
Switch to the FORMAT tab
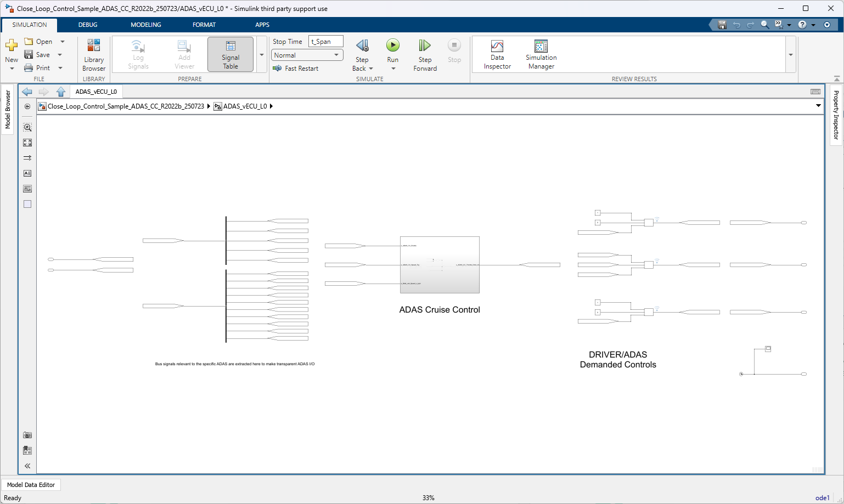point(204,25)
